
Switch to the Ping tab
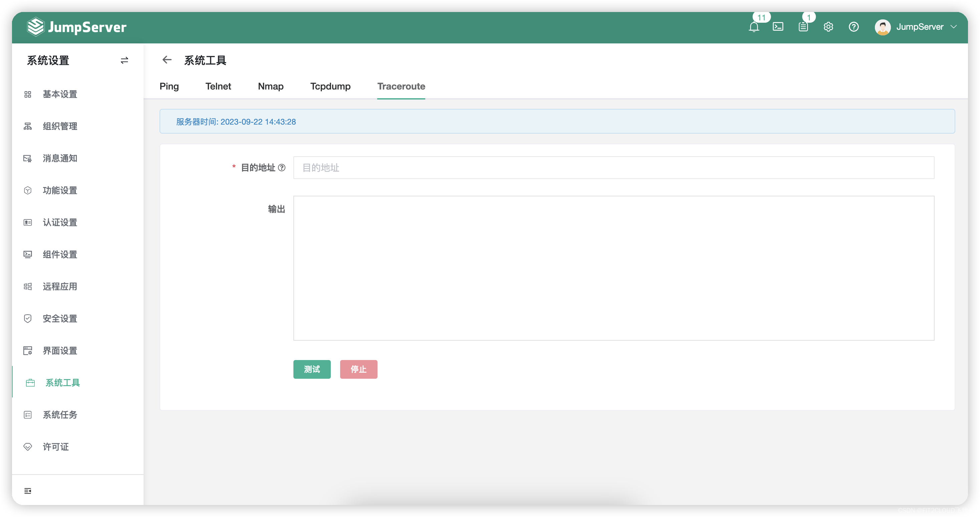(169, 87)
